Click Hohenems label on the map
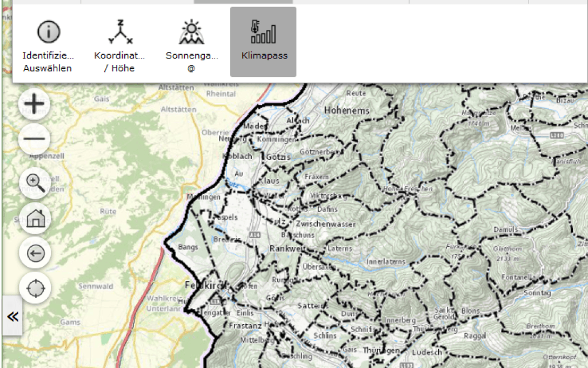The image size is (588, 368). [x=346, y=110]
